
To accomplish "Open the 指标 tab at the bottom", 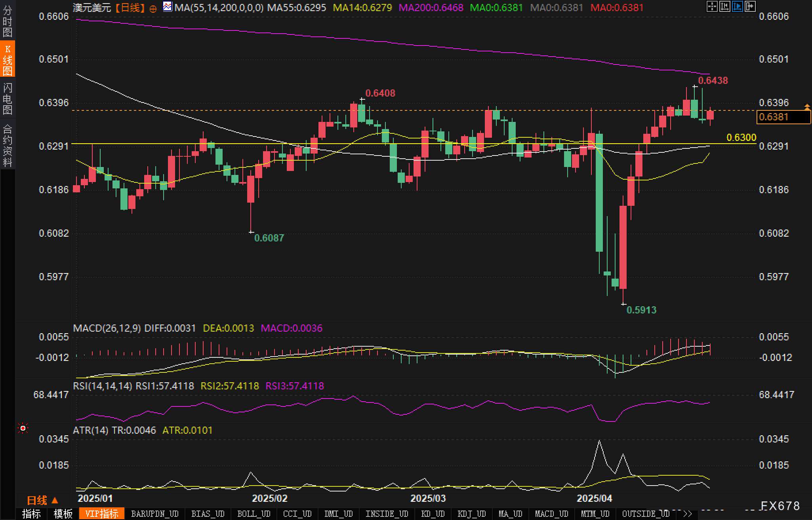I will 31,514.
